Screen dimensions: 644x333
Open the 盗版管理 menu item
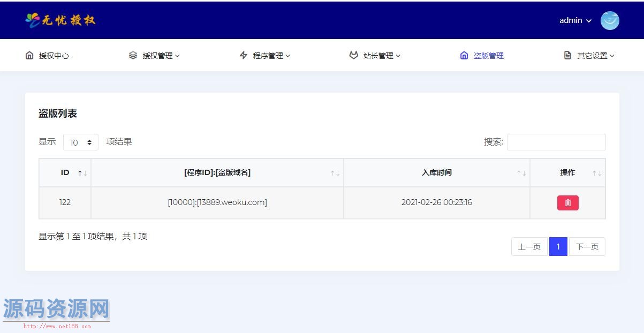[482, 55]
